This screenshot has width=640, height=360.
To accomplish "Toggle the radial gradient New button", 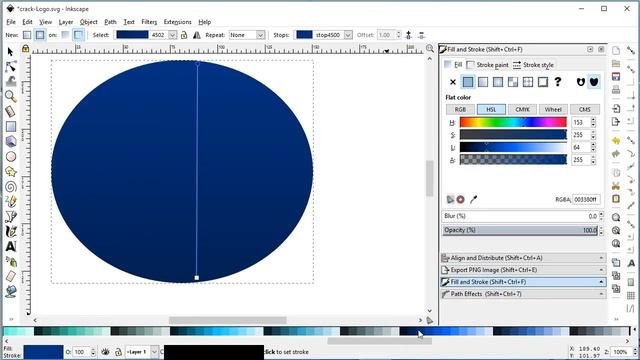I will 40,35.
